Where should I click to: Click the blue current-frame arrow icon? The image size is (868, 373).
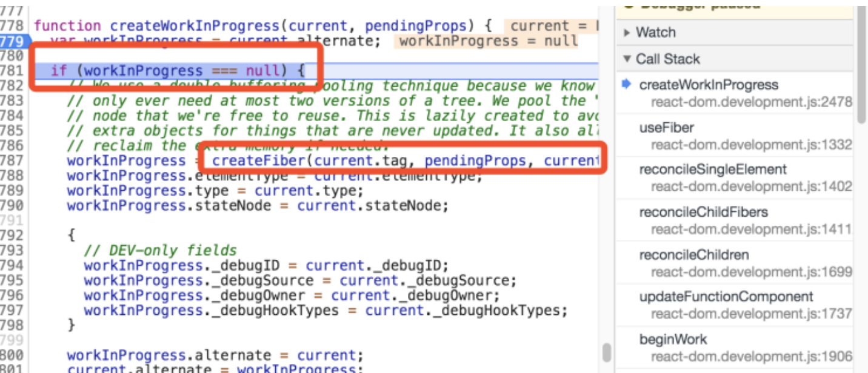pos(627,85)
